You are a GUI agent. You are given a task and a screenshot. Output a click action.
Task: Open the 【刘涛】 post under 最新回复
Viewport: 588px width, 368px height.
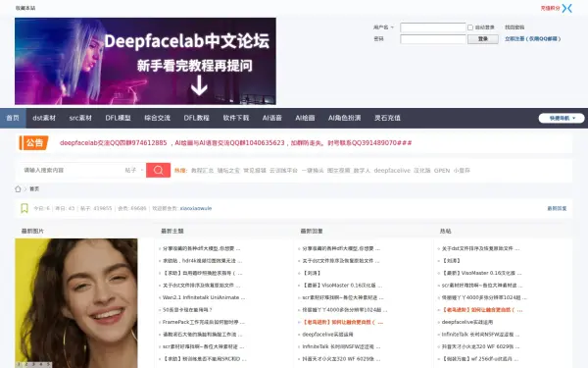tap(312, 273)
